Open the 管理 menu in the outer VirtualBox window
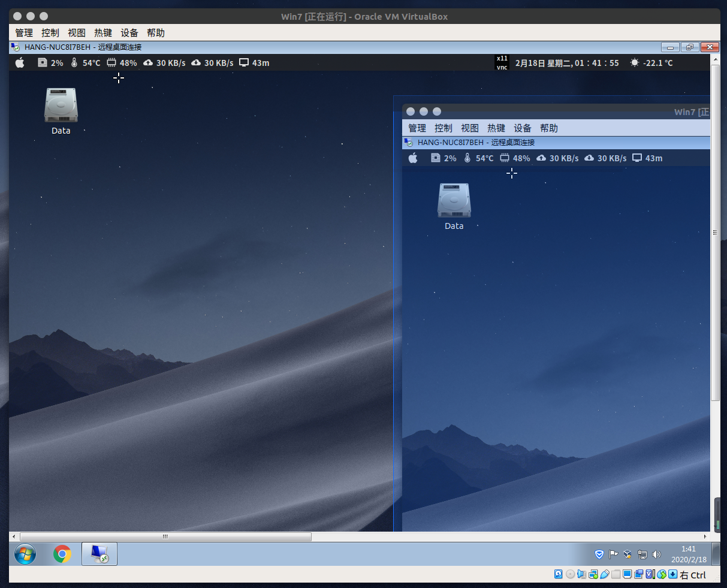 [24, 33]
